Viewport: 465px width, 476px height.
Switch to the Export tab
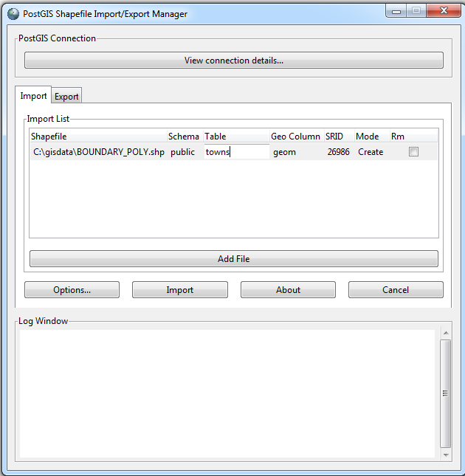coord(66,97)
